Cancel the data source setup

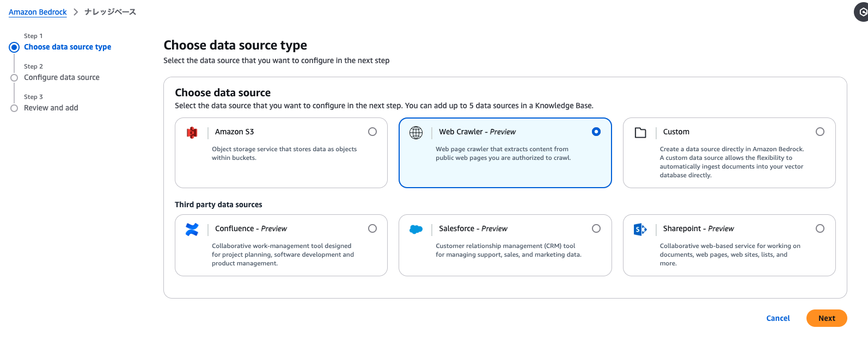point(778,318)
